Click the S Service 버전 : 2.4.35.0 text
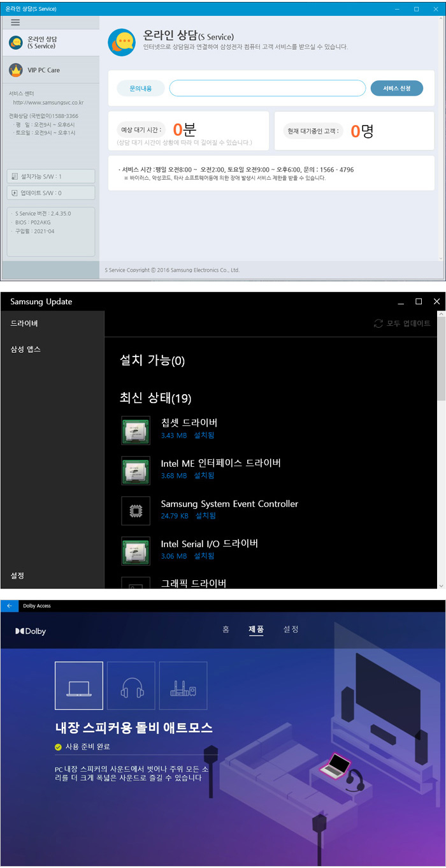 click(x=43, y=214)
